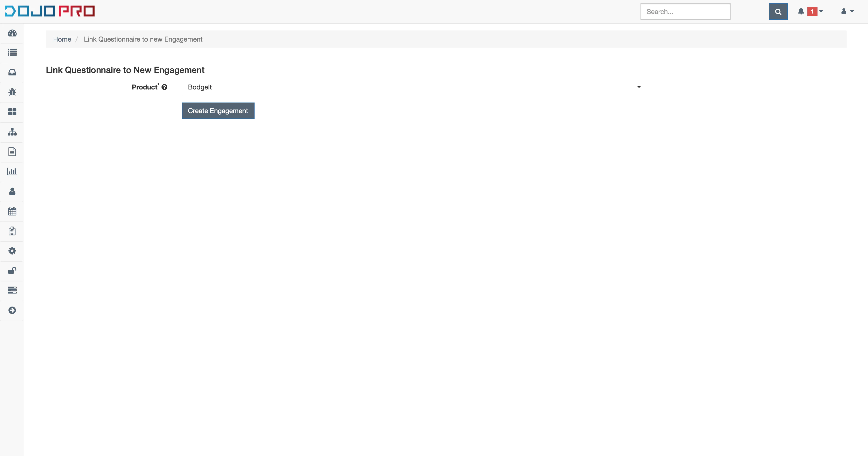Click the reports document icon in sidebar
The image size is (868, 456).
coord(12,152)
